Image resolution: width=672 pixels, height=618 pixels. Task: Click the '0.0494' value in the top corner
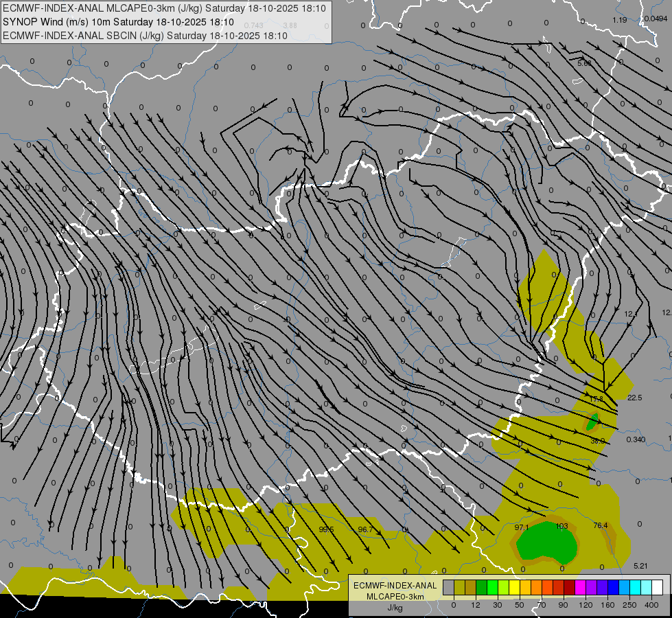[x=656, y=19]
